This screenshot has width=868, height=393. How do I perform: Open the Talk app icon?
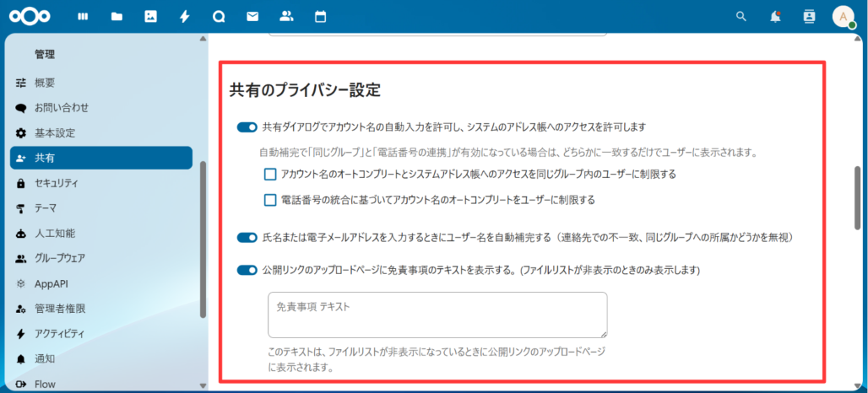click(218, 16)
